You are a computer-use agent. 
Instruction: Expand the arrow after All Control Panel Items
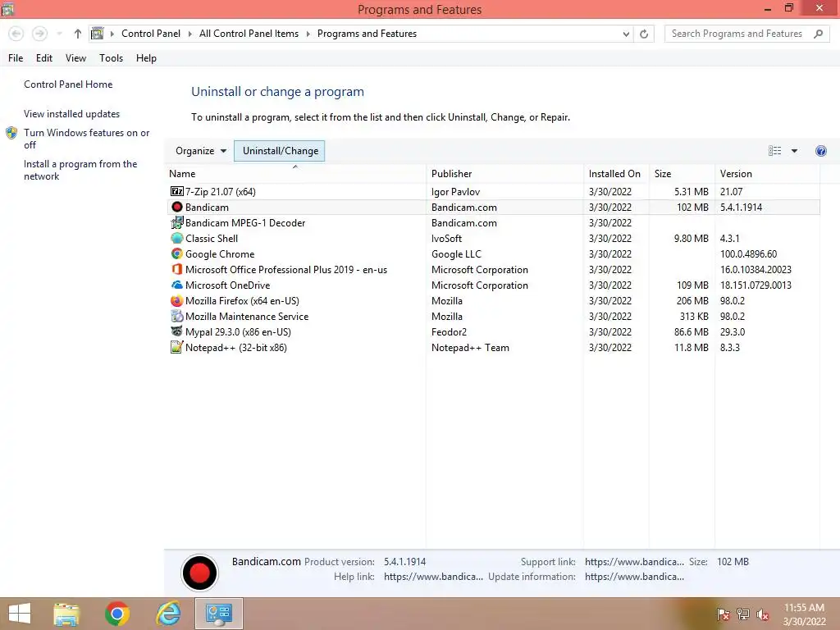pos(308,34)
